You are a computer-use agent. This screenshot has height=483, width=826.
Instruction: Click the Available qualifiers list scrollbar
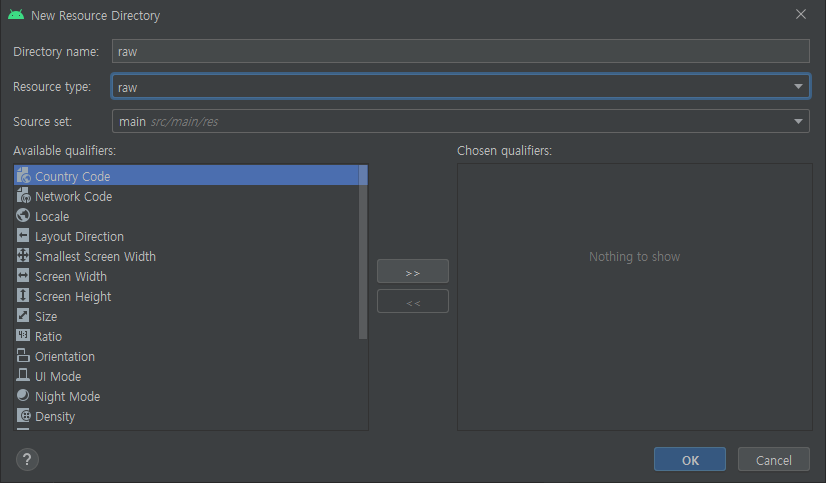363,252
